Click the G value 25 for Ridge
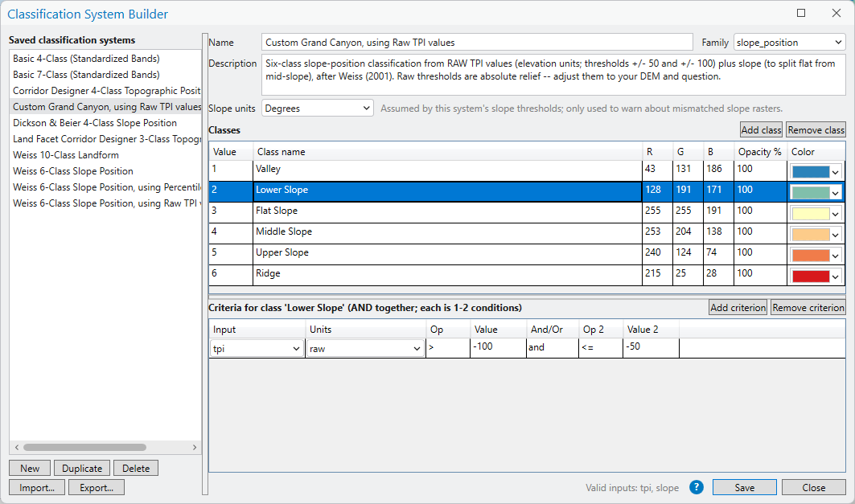This screenshot has width=855, height=504. point(688,273)
